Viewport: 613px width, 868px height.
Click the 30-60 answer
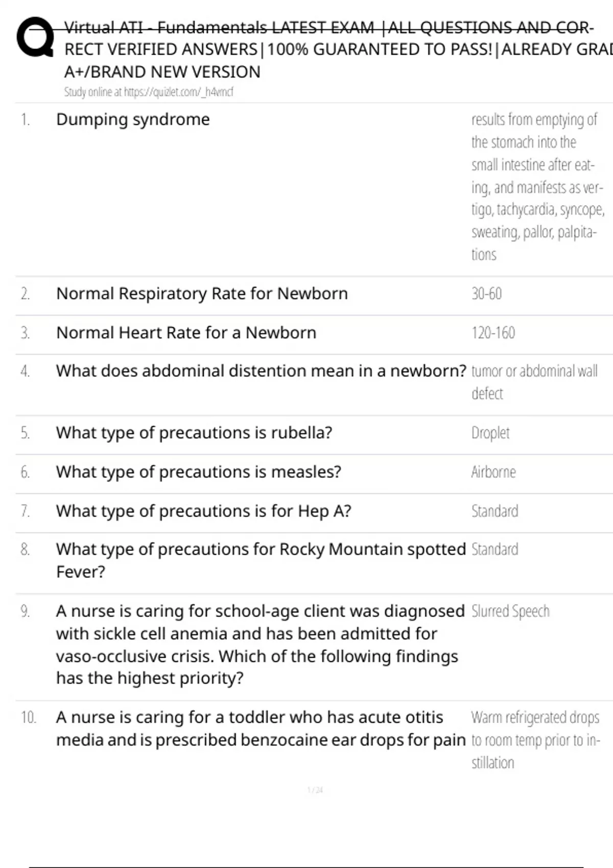coord(486,294)
